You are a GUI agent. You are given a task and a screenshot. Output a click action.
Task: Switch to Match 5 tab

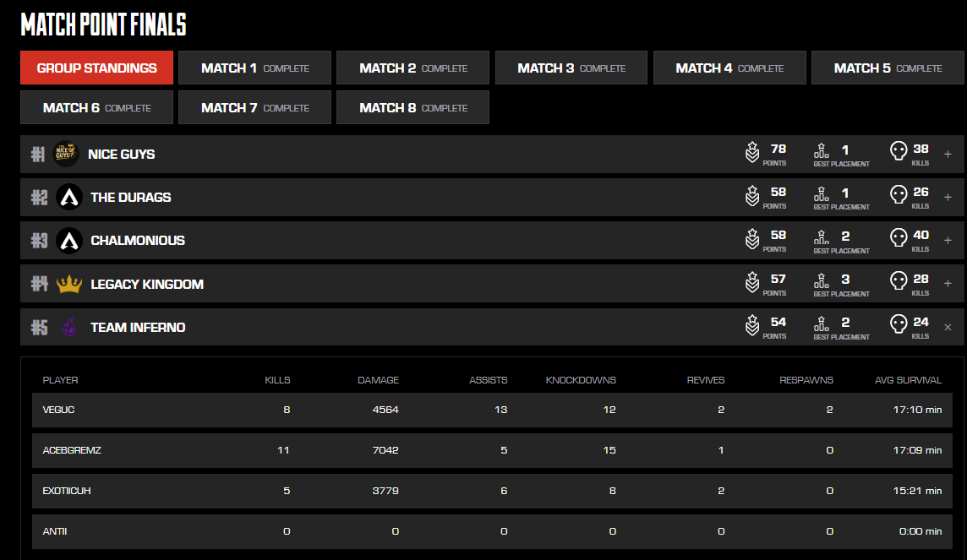[x=888, y=68]
